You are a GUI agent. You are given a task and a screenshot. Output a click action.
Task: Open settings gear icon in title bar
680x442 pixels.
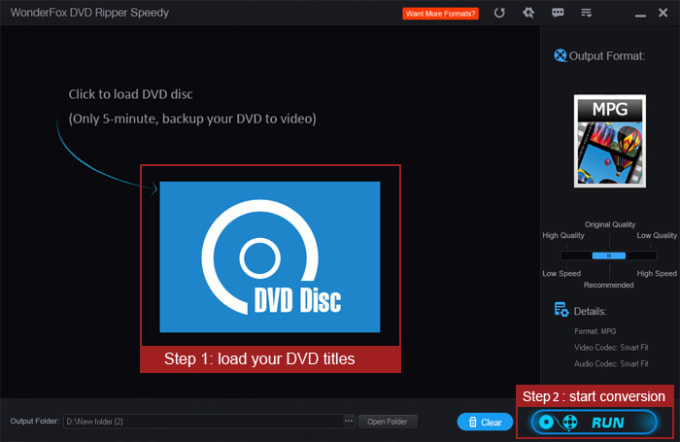tap(528, 13)
